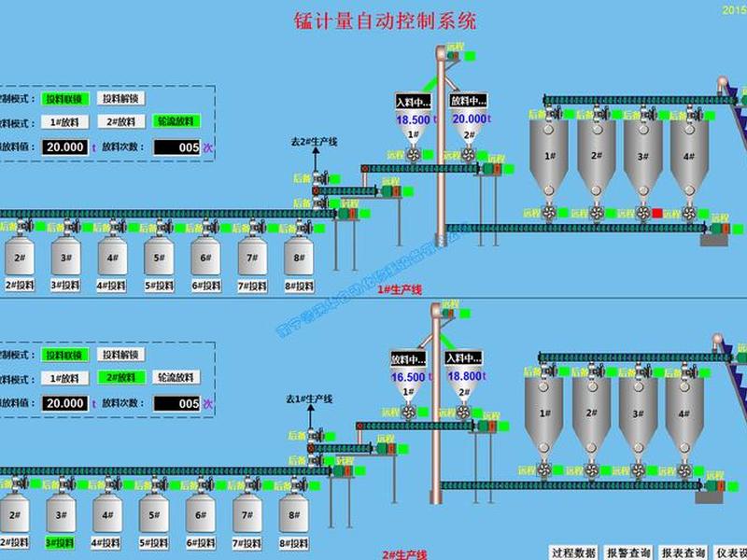Click the 去1#生产线 diverter arrow
The height and width of the screenshot is (560, 747).
tap(310, 415)
